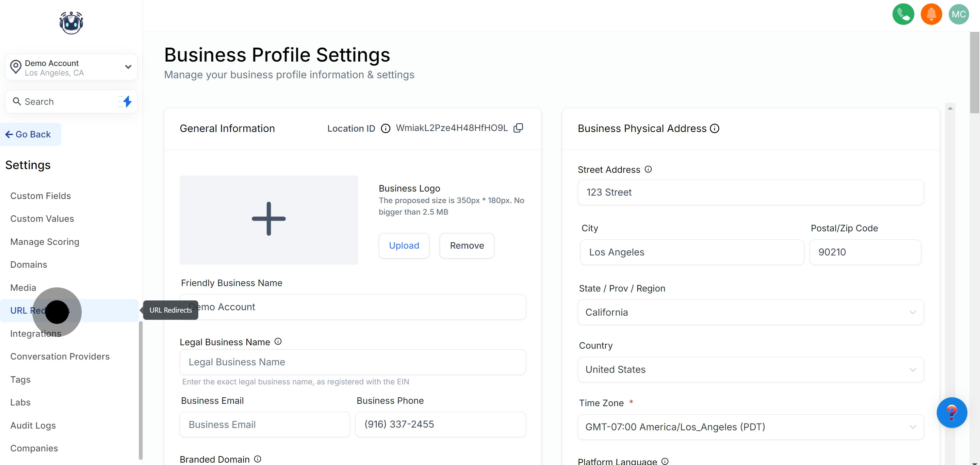Click the Business Email input field

pos(264,424)
